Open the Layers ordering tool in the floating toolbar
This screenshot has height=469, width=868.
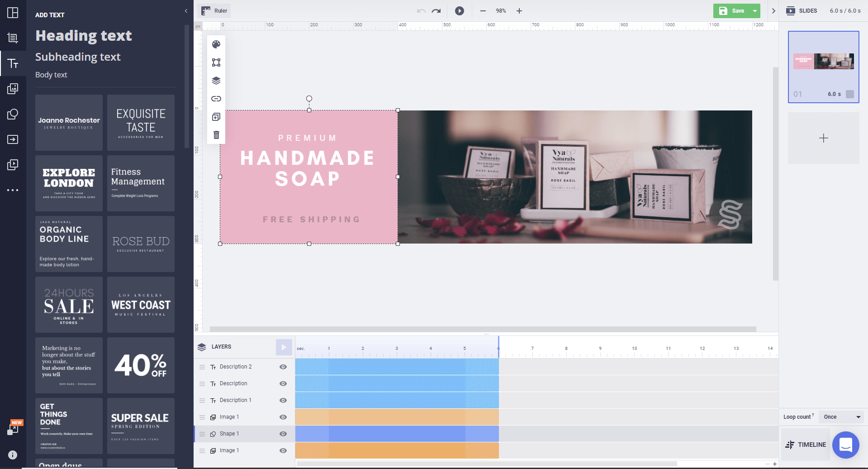click(x=216, y=80)
